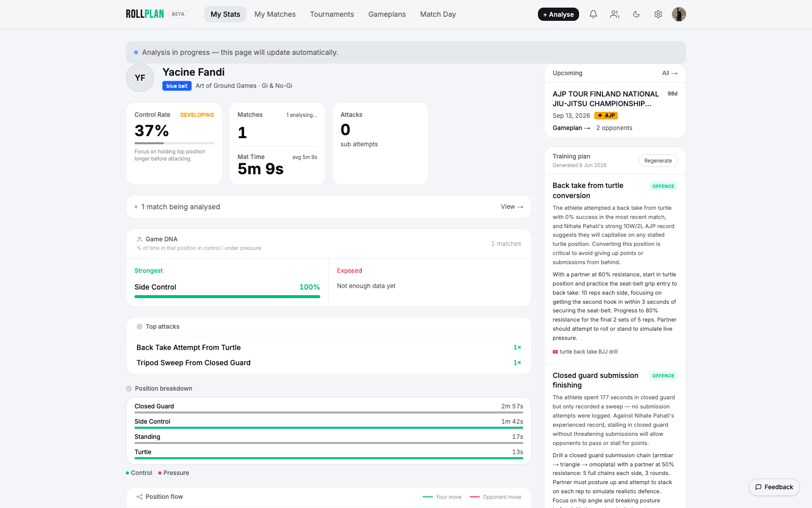Open the Gameplans tab

[x=387, y=14]
